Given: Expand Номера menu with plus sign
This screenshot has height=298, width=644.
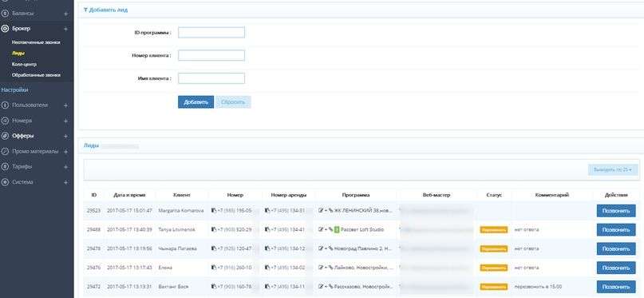Looking at the screenshot, I should tap(65, 121).
